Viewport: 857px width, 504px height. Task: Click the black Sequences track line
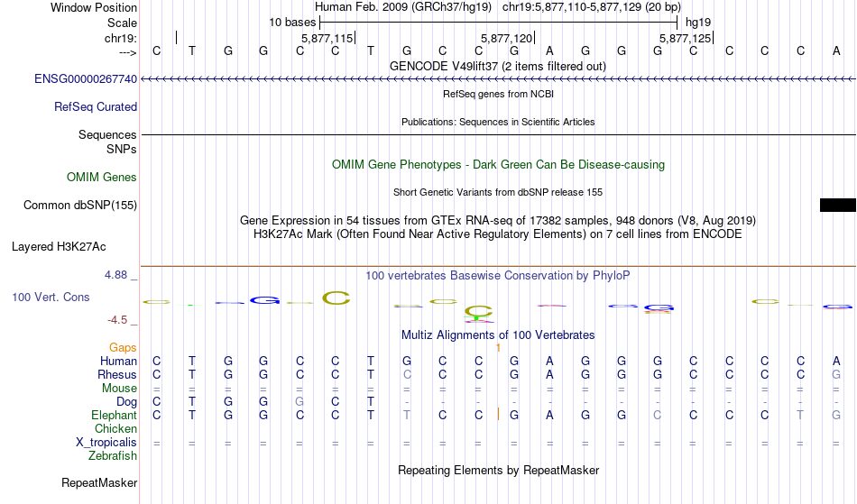(499, 134)
